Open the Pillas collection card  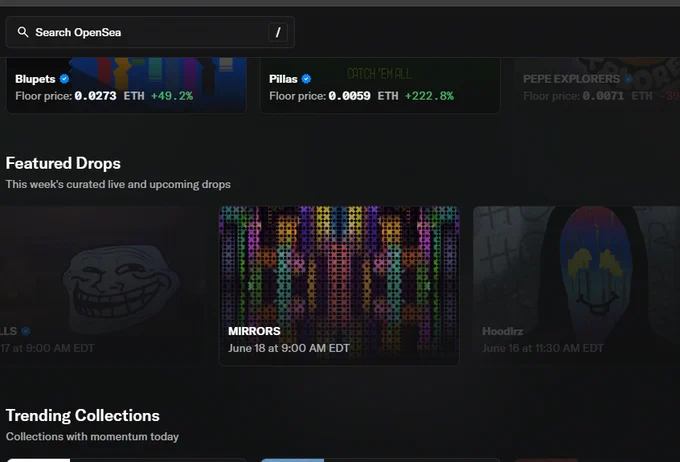pyautogui.click(x=380, y=85)
